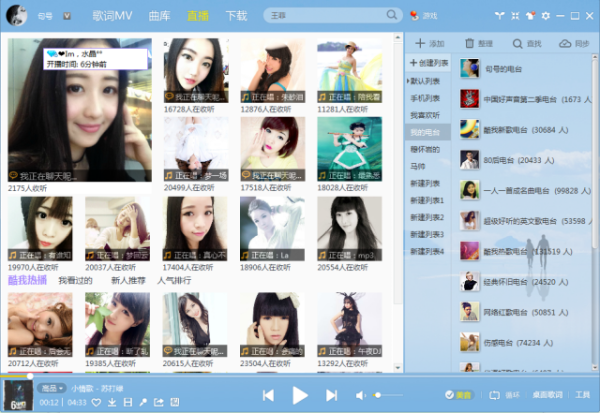Screen dimensions: 600x413
Task: Switch to the 歌词MV tab
Action: [x=112, y=16]
